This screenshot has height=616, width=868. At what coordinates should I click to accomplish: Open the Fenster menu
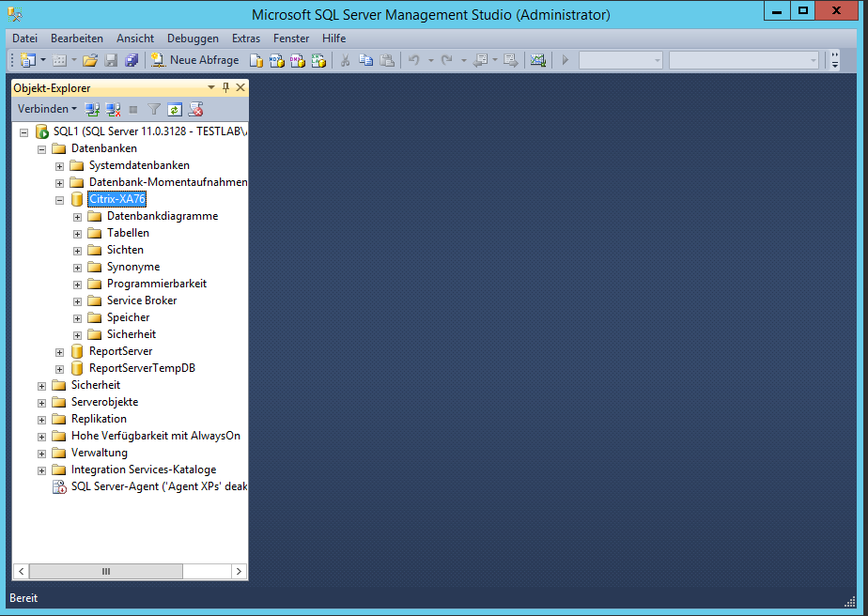click(x=291, y=38)
